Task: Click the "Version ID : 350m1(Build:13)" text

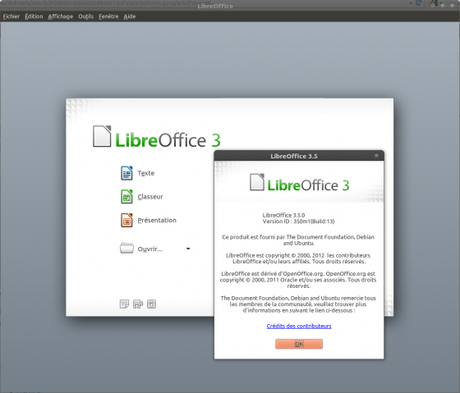Action: click(x=298, y=221)
